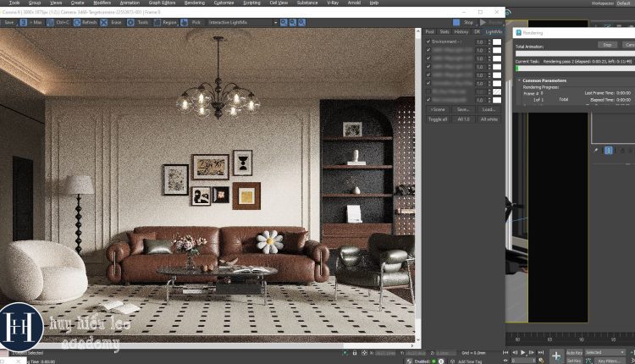Image resolution: width=635 pixels, height=364 pixels.
Task: Click the >Scene button
Action: pyautogui.click(x=438, y=109)
